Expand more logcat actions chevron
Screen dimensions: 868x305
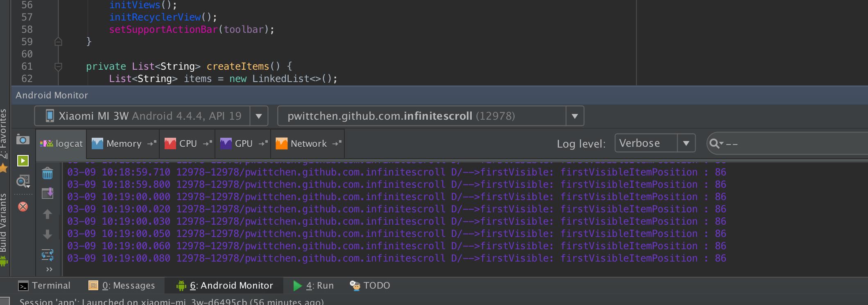pyautogui.click(x=50, y=269)
